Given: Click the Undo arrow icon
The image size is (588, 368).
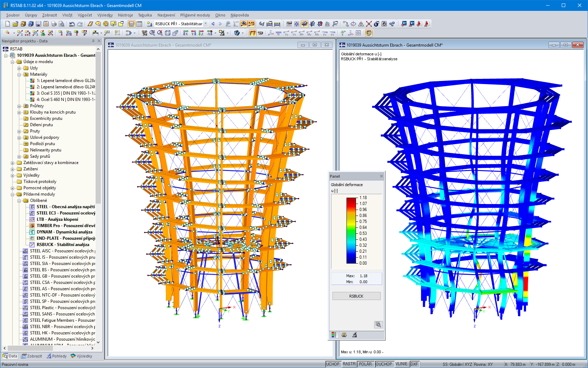Looking at the screenshot, I should [x=72, y=24].
